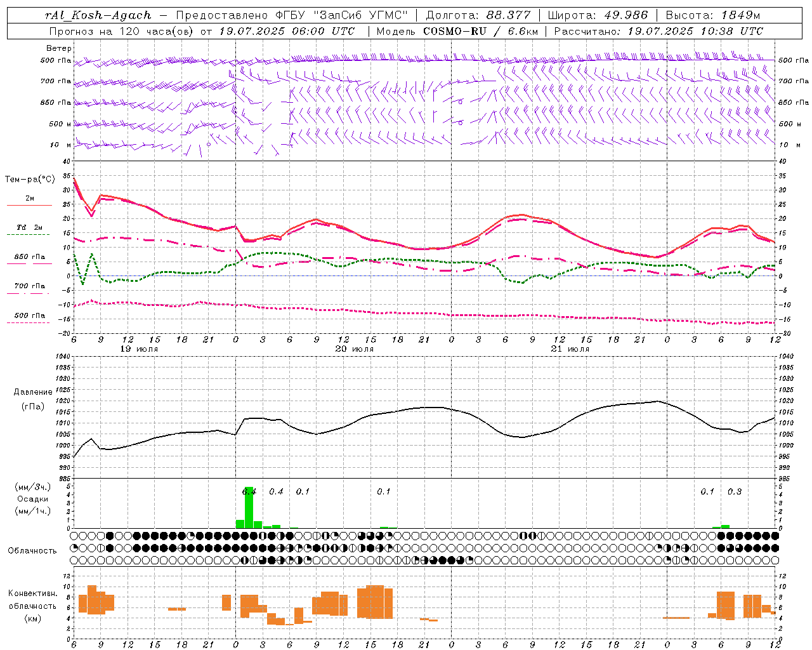
Task: Click the tallest green precipitation bar
Action: coord(249,507)
